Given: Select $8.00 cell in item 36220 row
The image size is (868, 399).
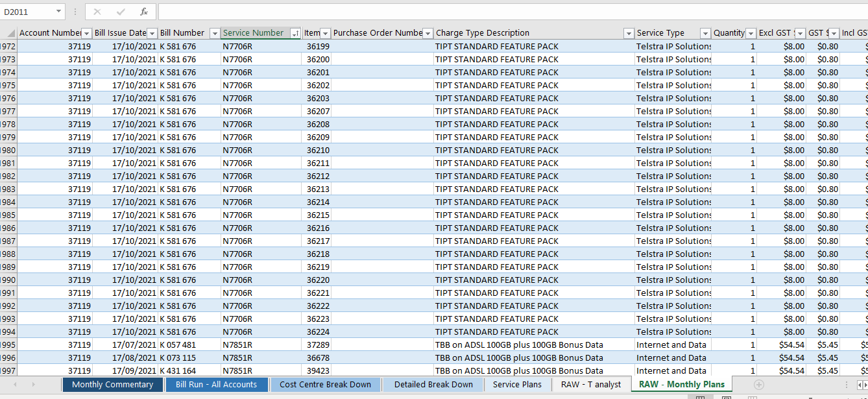Looking at the screenshot, I should pyautogui.click(x=782, y=280).
